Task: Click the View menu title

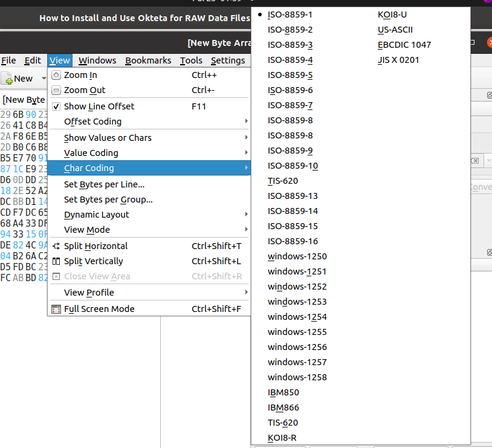Action: [60, 60]
